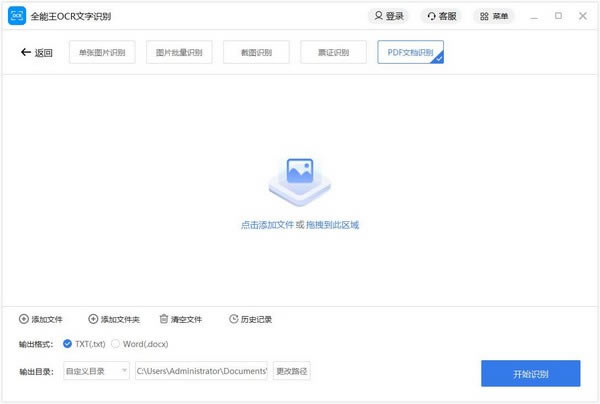The height and width of the screenshot is (404, 600).
Task: Open customer service via the 客服 headset icon
Action: point(431,16)
